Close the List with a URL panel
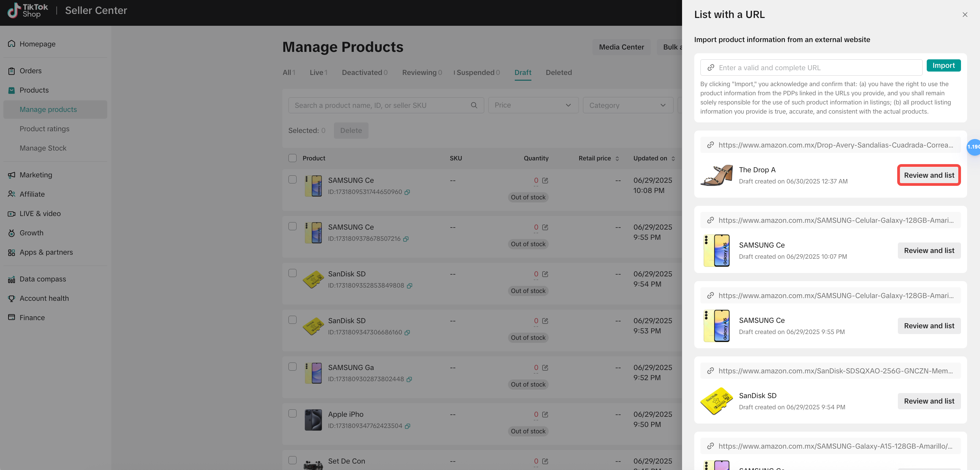 tap(964, 15)
